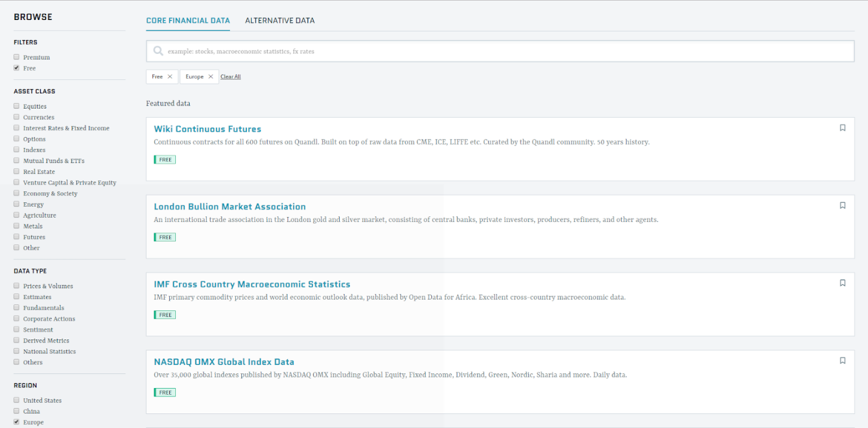Open Wiki Continuous Futures dataset title
The height and width of the screenshot is (428, 868).
(x=207, y=129)
